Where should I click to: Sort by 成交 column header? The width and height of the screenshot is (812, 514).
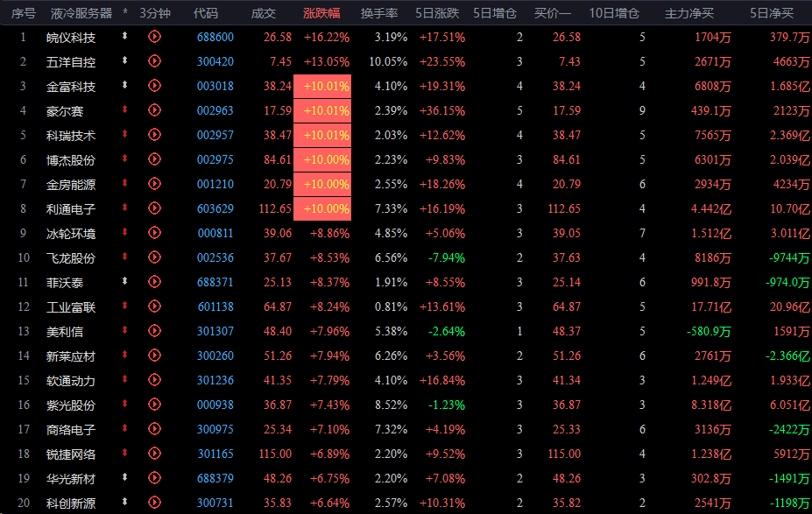pos(264,13)
